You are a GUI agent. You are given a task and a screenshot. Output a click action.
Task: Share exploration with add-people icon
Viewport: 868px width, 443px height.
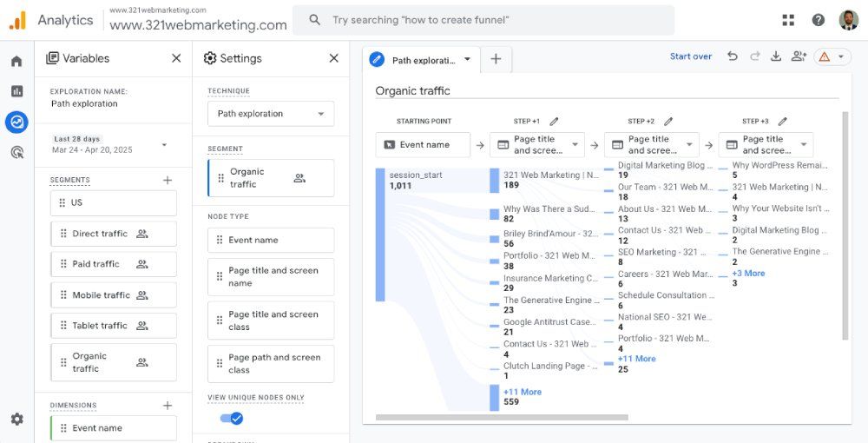tap(799, 56)
